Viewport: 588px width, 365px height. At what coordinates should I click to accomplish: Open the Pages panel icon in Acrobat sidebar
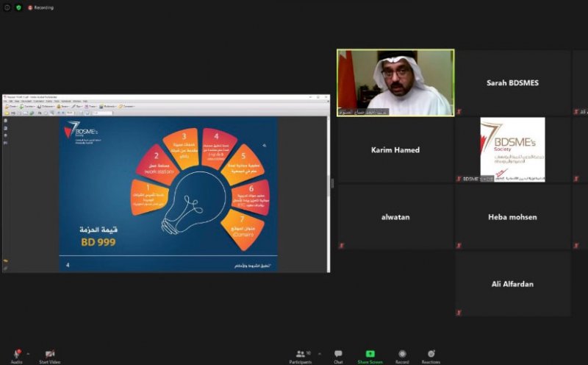tap(5, 121)
